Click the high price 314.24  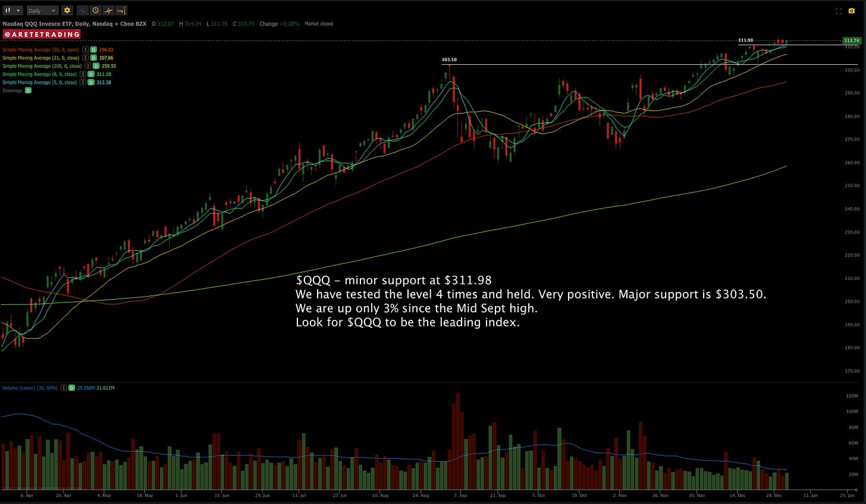pyautogui.click(x=193, y=24)
